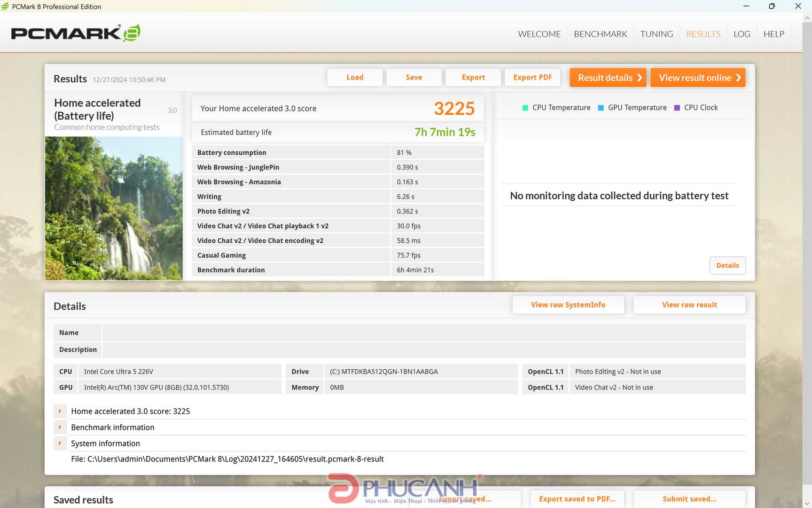Click the Name input field
This screenshot has width=812, height=508.
click(424, 333)
